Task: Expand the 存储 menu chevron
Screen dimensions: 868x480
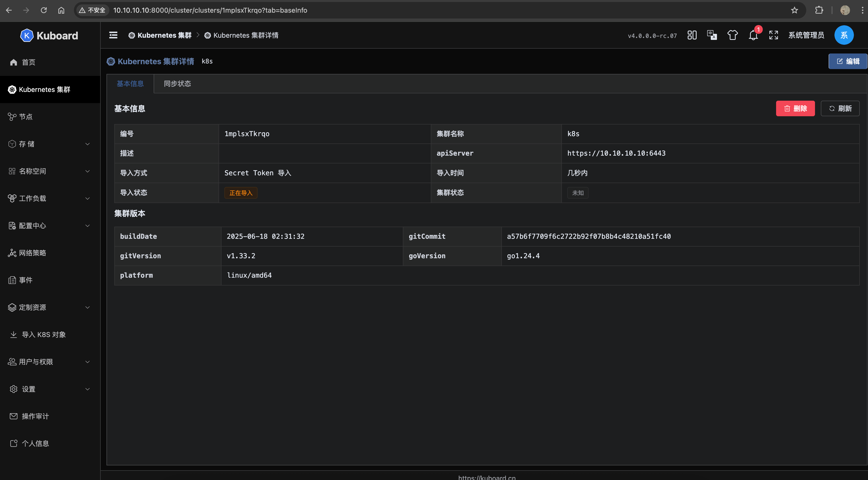Action: click(x=88, y=144)
